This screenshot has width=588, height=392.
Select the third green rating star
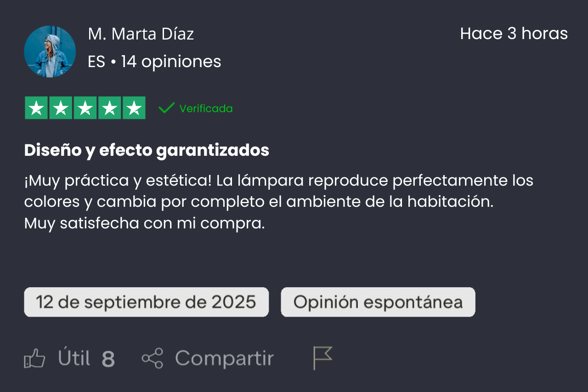(85, 108)
